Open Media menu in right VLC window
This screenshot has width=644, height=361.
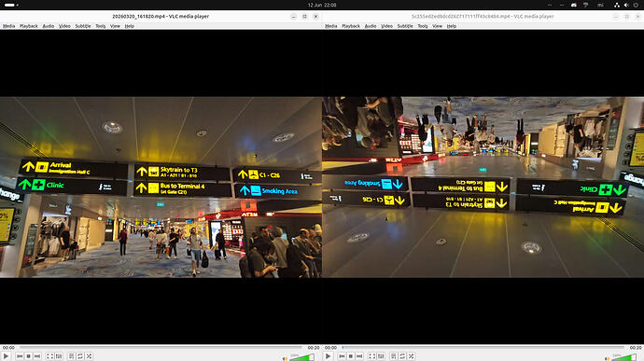pos(330,26)
